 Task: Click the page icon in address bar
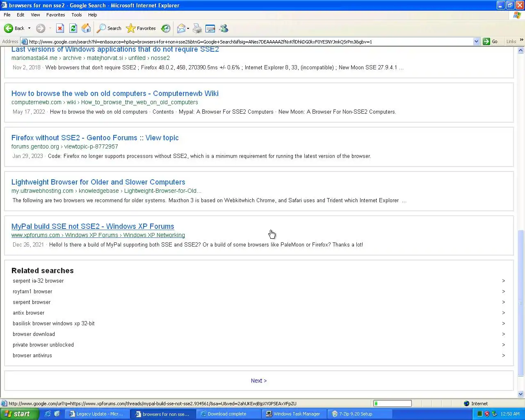pos(24,41)
